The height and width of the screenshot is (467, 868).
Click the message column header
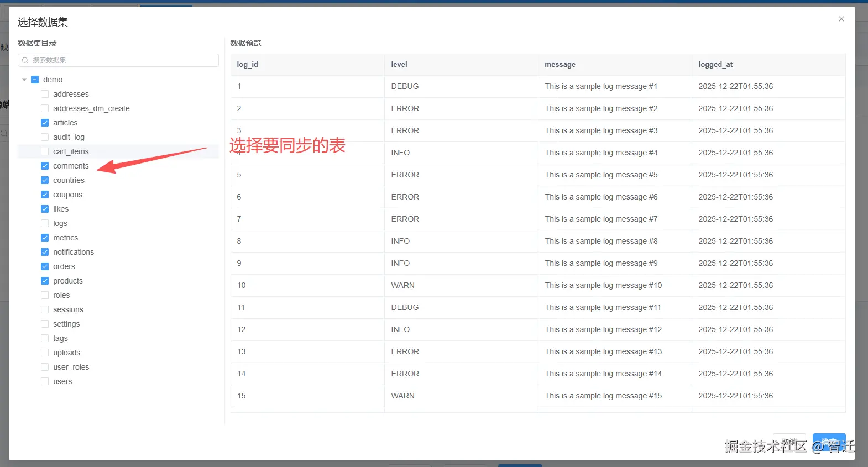point(615,65)
